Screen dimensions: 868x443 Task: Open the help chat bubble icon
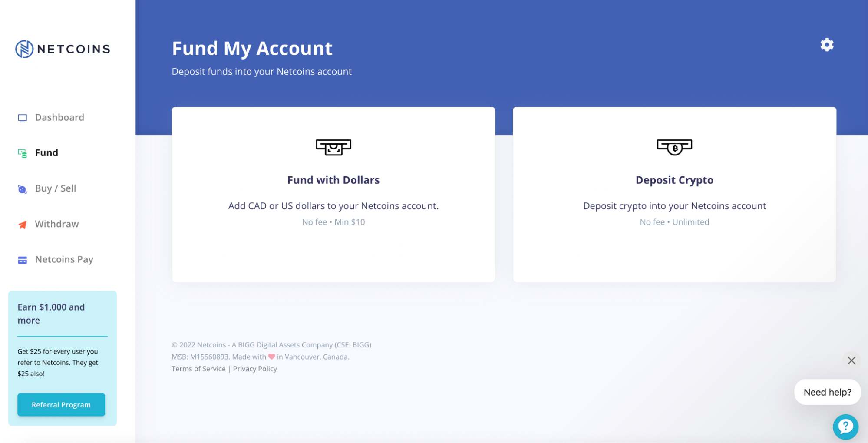point(845,427)
